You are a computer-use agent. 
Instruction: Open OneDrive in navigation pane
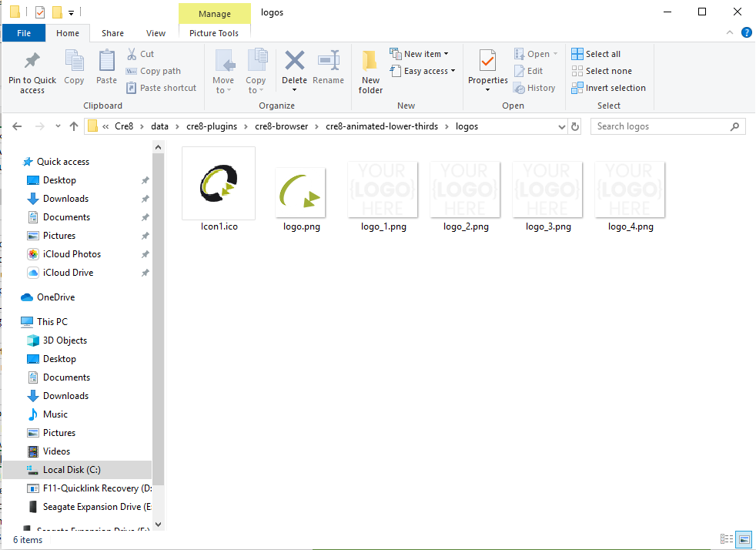coord(48,297)
